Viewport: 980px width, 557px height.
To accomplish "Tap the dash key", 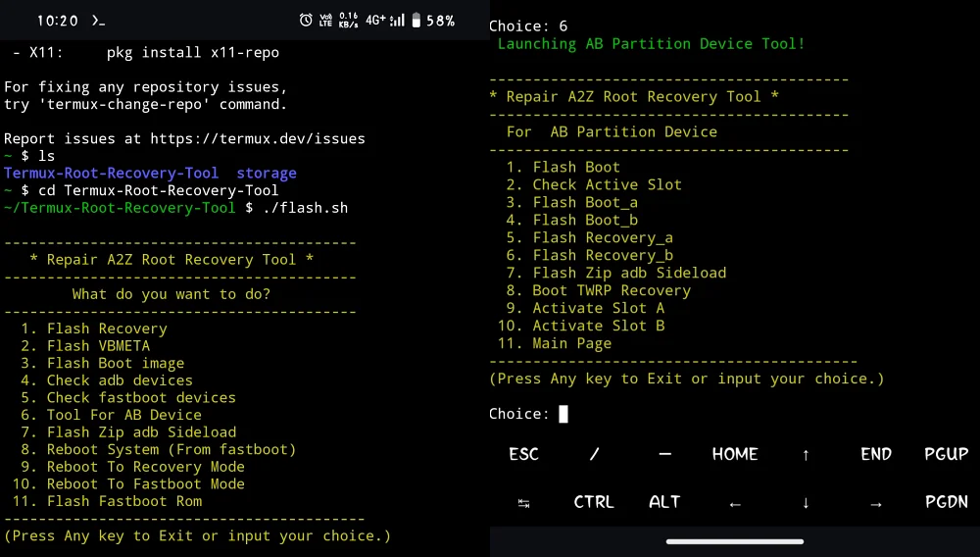I will point(664,454).
